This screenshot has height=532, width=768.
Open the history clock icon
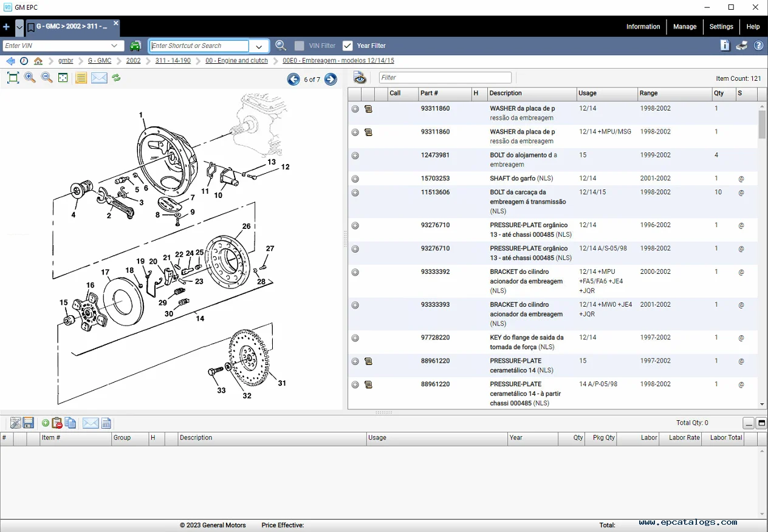(24, 61)
